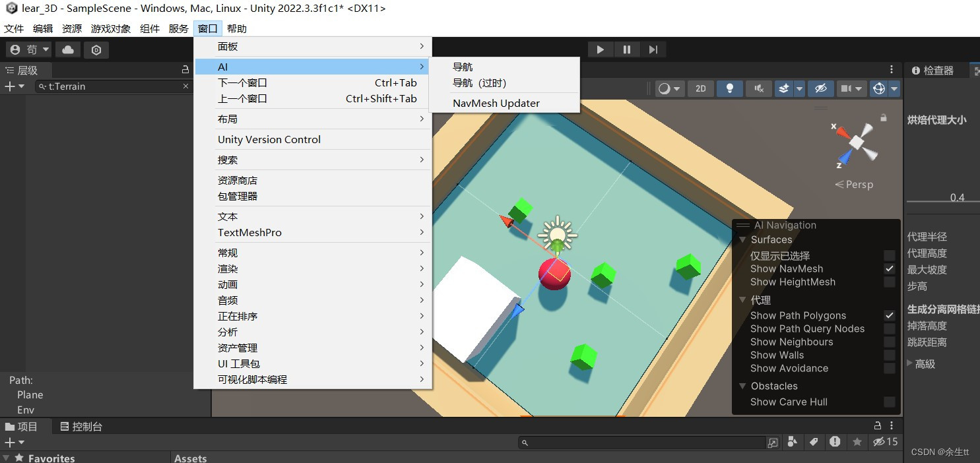Collapse the 代理 (Agents) section in AI Navigation
This screenshot has height=463, width=980.
743,300
